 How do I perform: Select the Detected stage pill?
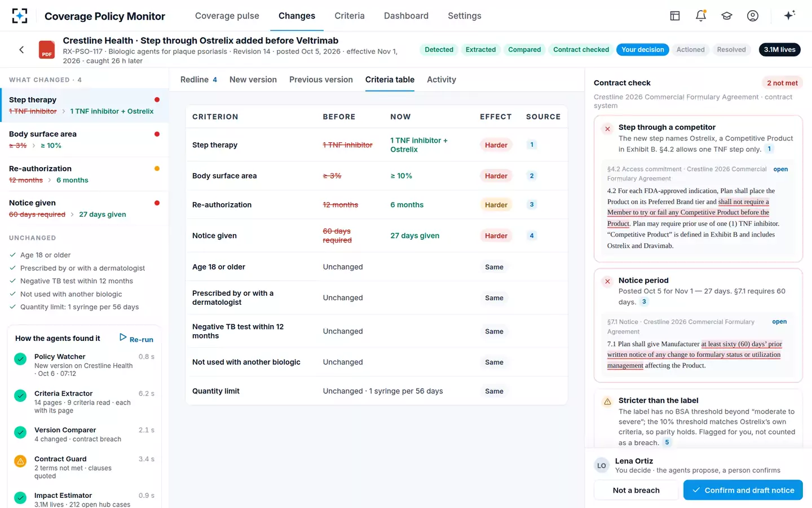(x=439, y=50)
